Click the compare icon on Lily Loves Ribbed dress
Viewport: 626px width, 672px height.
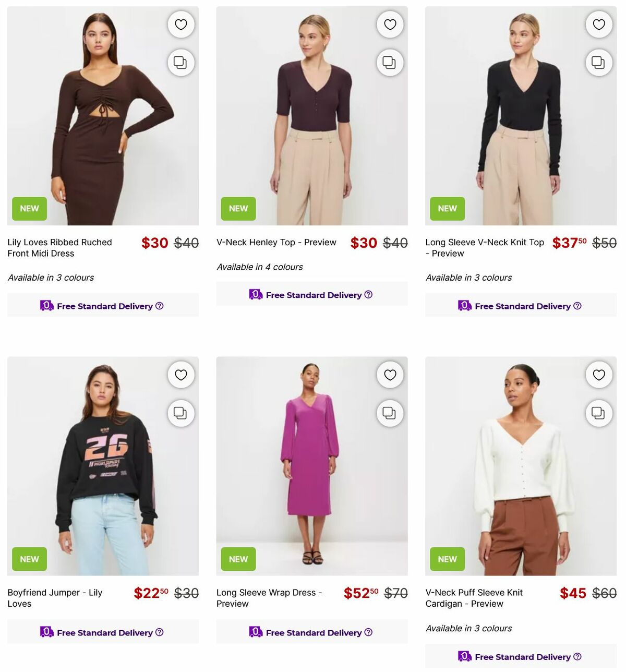pos(180,63)
